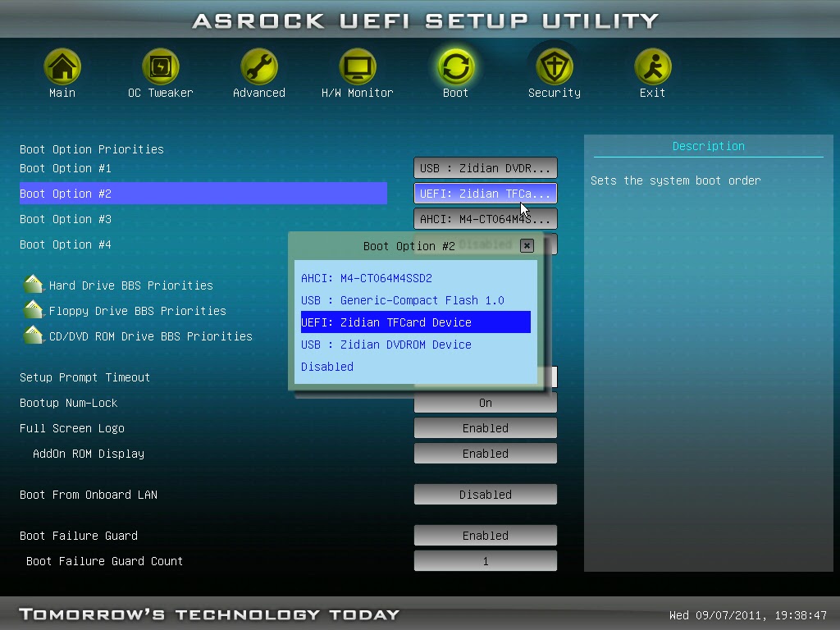Open Floppy Drive BBS Priorities submenu

tap(137, 311)
